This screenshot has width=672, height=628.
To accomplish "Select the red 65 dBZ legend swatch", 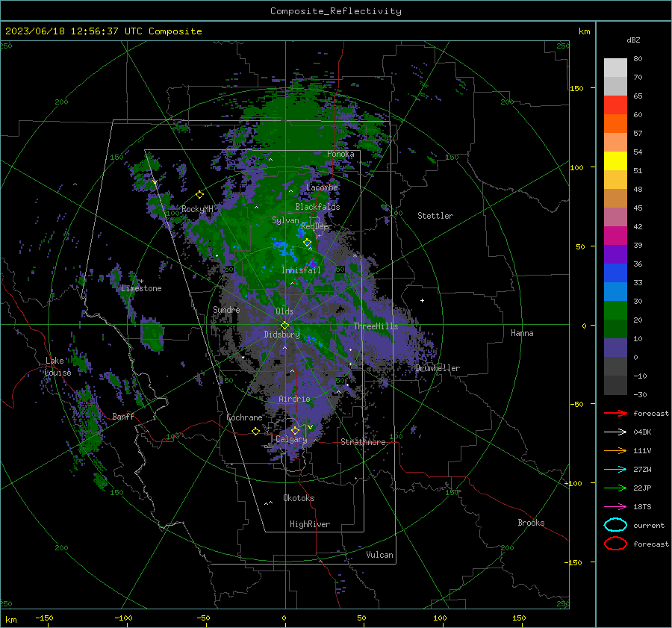I will coord(615,105).
